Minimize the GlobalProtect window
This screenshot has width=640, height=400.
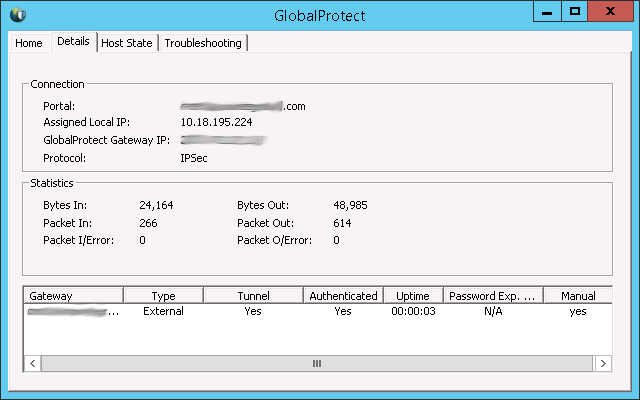pyautogui.click(x=547, y=11)
